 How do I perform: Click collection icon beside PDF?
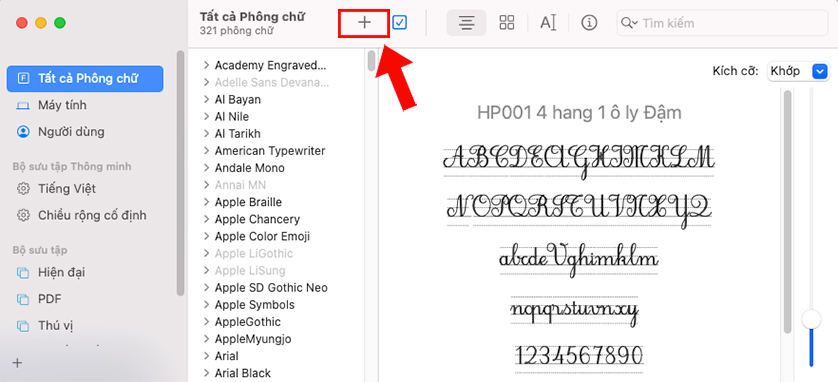23,299
